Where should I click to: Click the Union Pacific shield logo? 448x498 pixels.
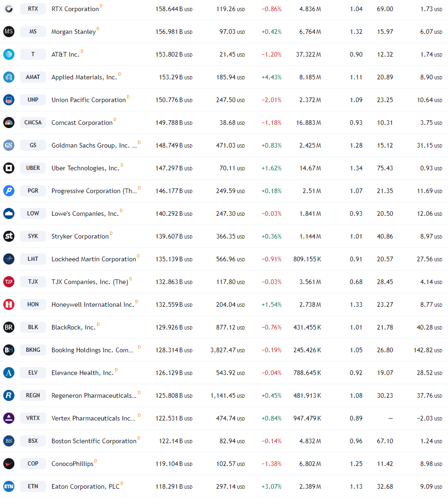coord(9,100)
